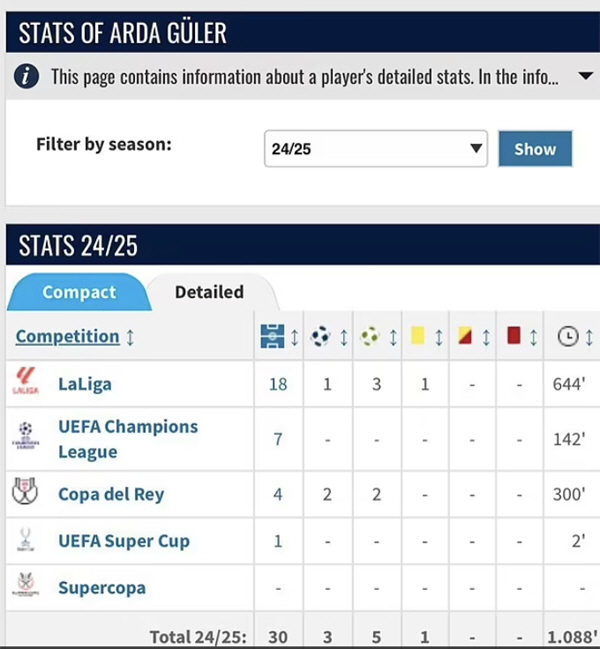
Task: Click the red card column icon
Action: click(x=514, y=336)
